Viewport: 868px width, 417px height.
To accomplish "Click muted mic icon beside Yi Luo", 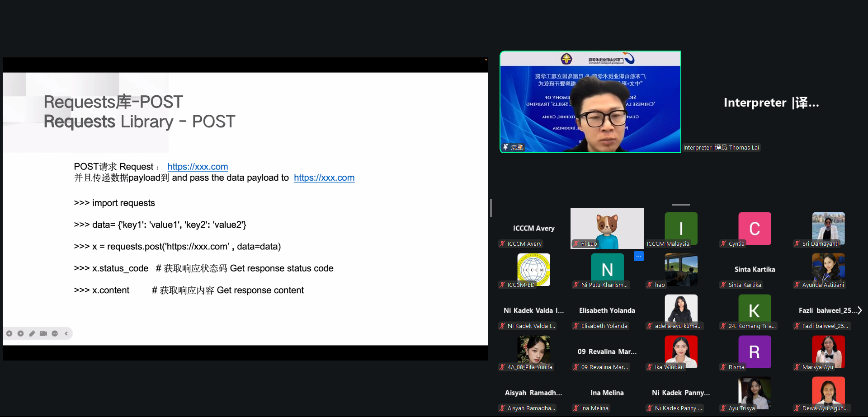I will point(576,244).
